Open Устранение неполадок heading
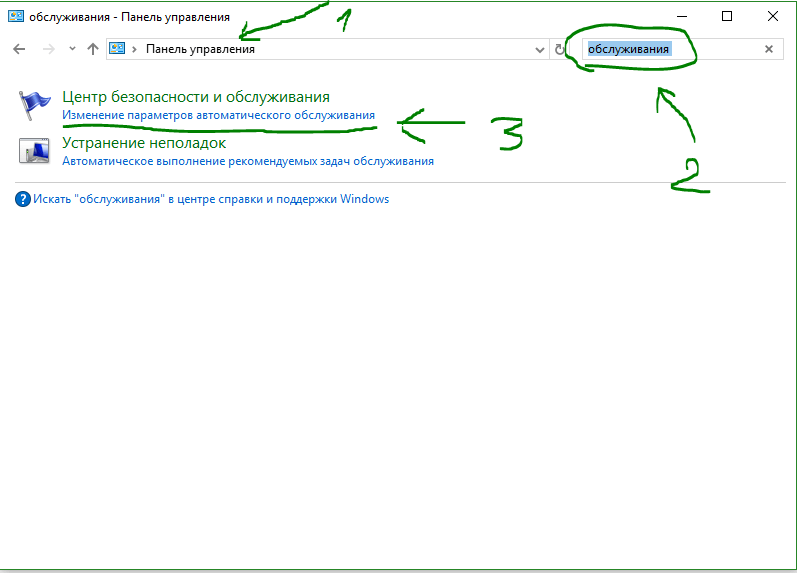The image size is (797, 573). click(x=144, y=143)
